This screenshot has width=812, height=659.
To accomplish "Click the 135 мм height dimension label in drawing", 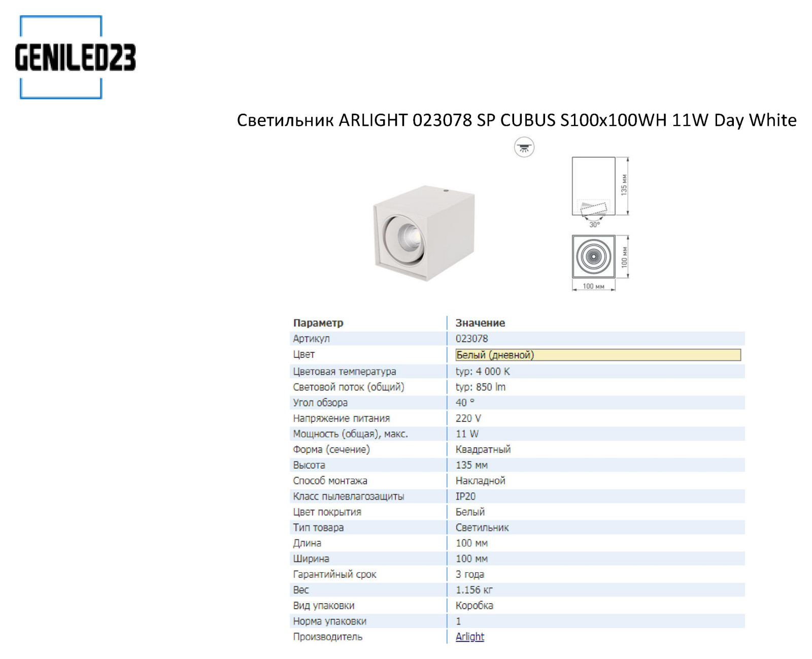I will (x=624, y=185).
